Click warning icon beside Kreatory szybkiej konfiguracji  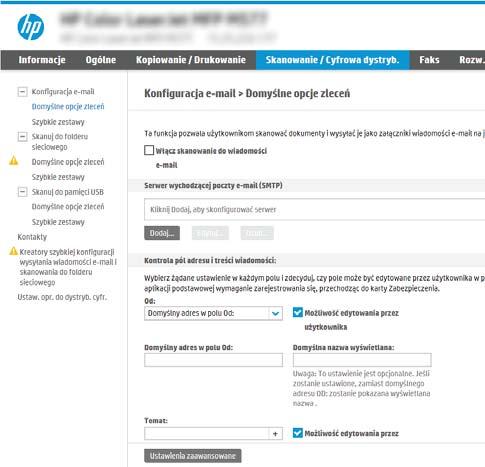tap(13, 251)
